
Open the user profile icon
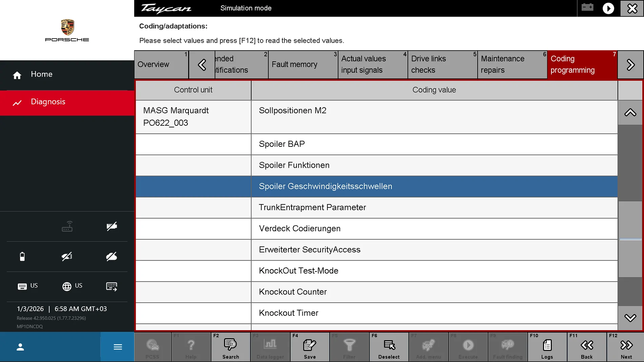(20, 347)
